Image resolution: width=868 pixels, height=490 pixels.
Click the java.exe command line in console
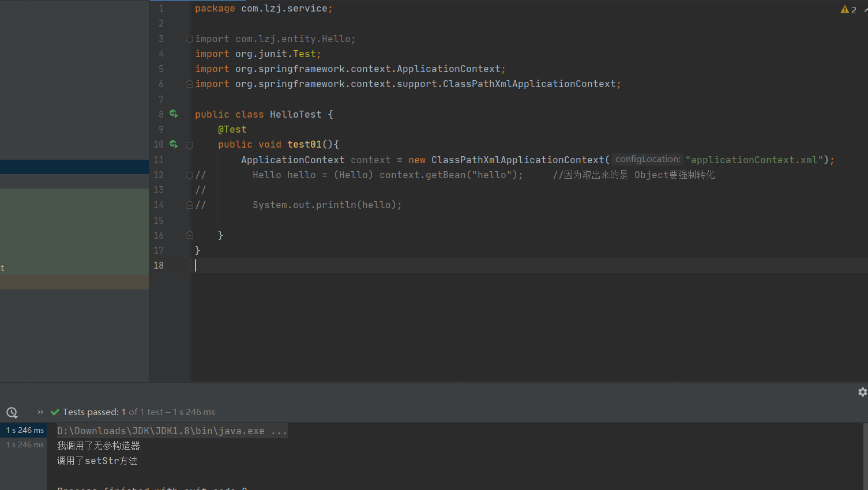pos(172,431)
